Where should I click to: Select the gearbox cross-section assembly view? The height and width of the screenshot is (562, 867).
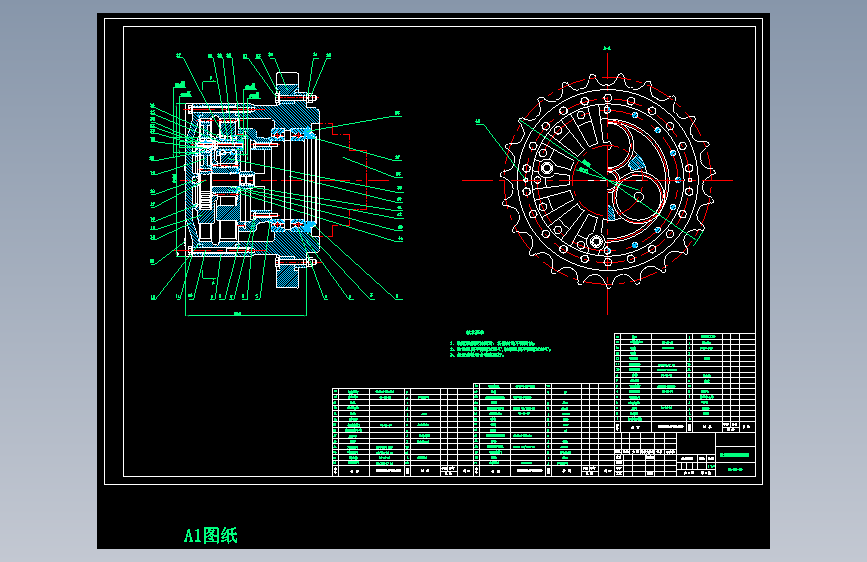[x=276, y=185]
